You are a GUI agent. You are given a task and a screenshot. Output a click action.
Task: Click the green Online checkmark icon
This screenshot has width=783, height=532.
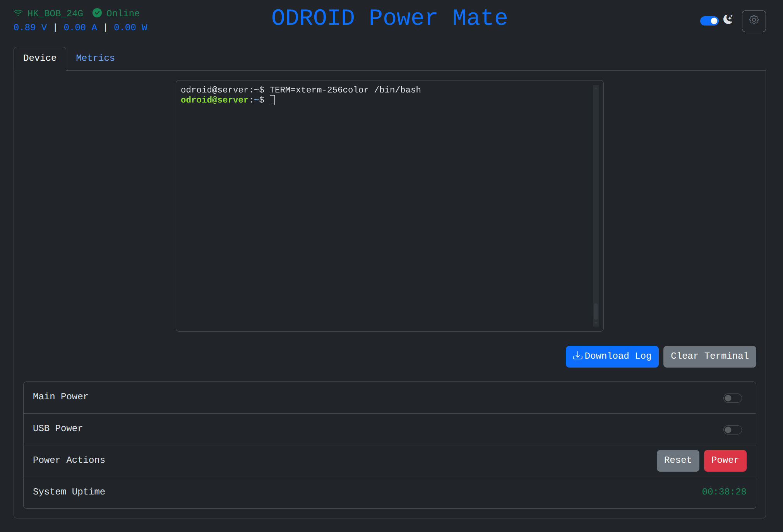click(x=97, y=13)
